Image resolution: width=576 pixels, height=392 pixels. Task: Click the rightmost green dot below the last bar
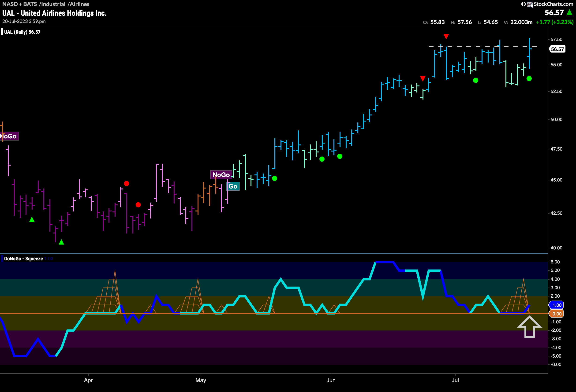click(529, 78)
